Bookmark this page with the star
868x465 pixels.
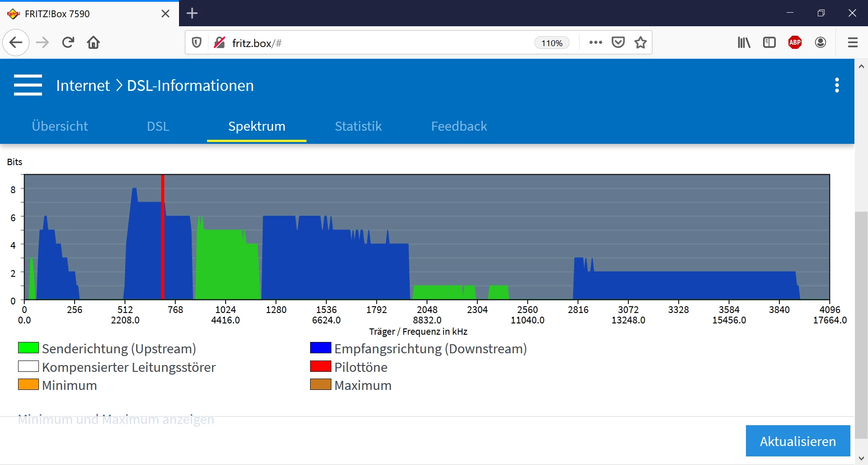point(641,43)
